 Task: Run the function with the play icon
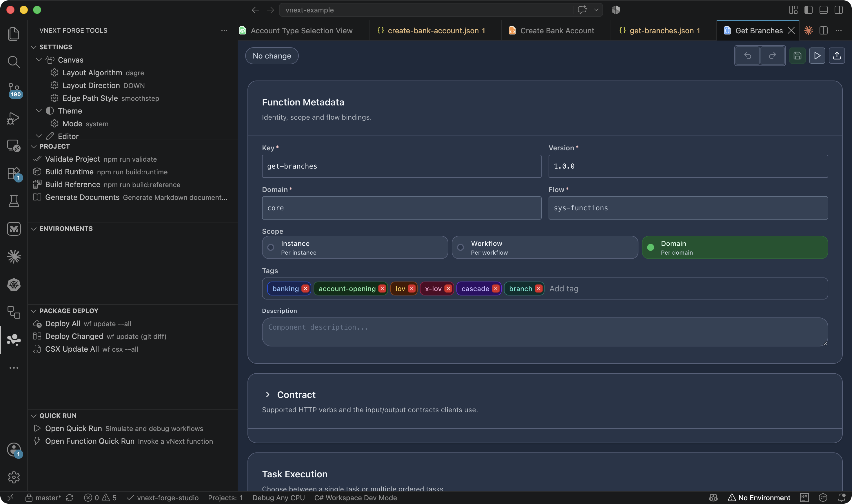click(x=817, y=56)
